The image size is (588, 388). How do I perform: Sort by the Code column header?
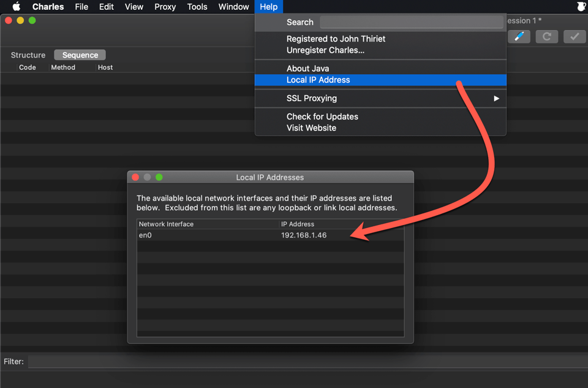pyautogui.click(x=28, y=67)
